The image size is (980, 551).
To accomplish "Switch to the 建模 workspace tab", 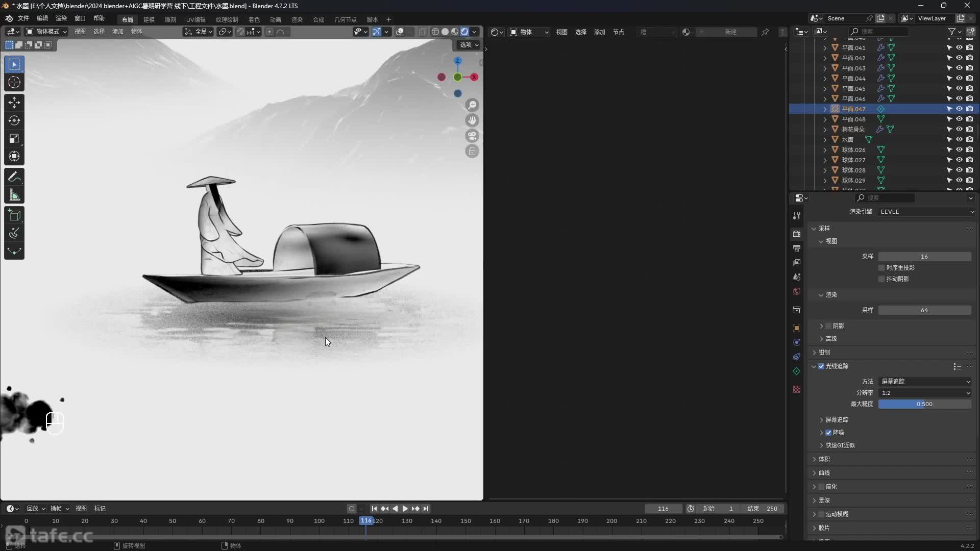I will pyautogui.click(x=149, y=19).
